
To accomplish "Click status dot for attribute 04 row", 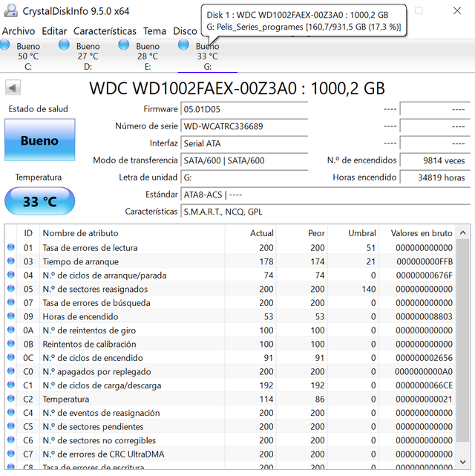I will click(11, 275).
